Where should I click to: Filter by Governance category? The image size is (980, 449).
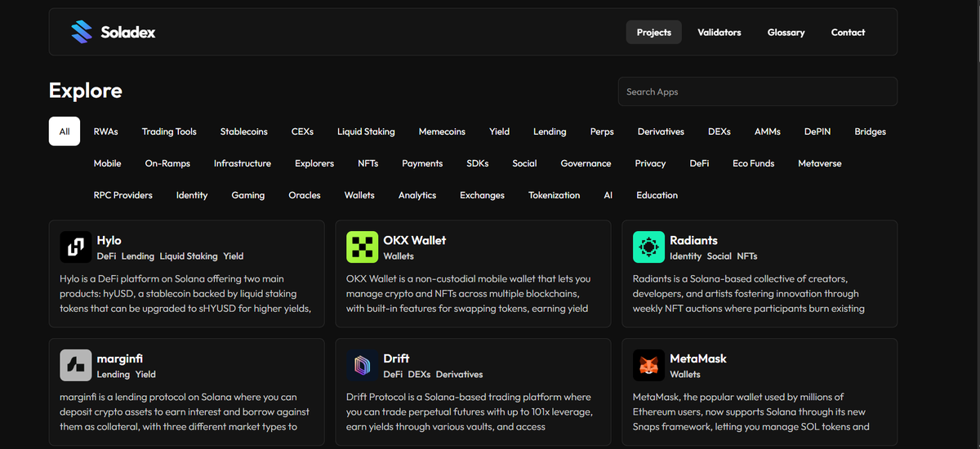[586, 163]
